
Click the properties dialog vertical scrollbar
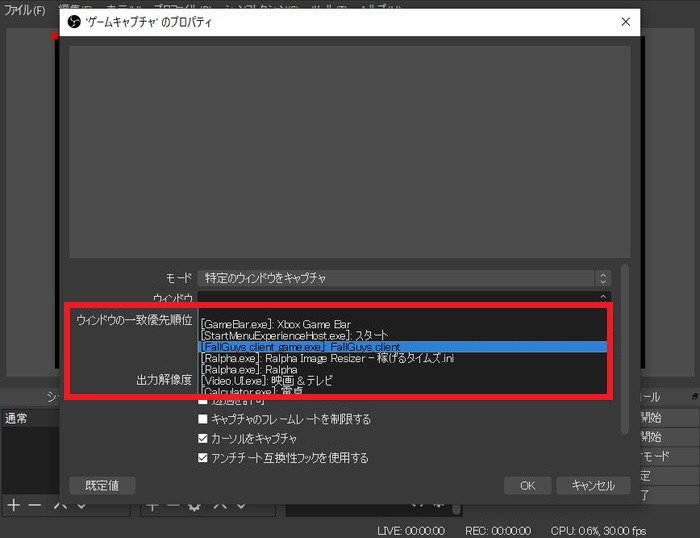[x=625, y=348]
